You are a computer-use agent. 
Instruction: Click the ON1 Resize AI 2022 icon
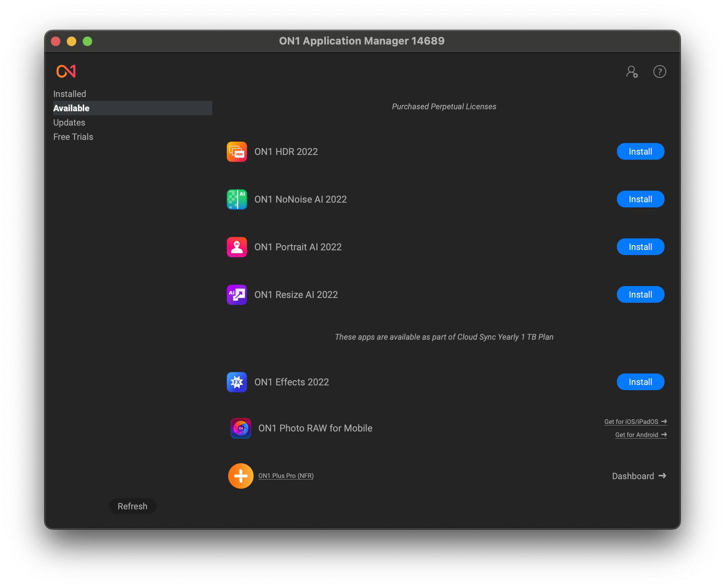[x=237, y=295]
